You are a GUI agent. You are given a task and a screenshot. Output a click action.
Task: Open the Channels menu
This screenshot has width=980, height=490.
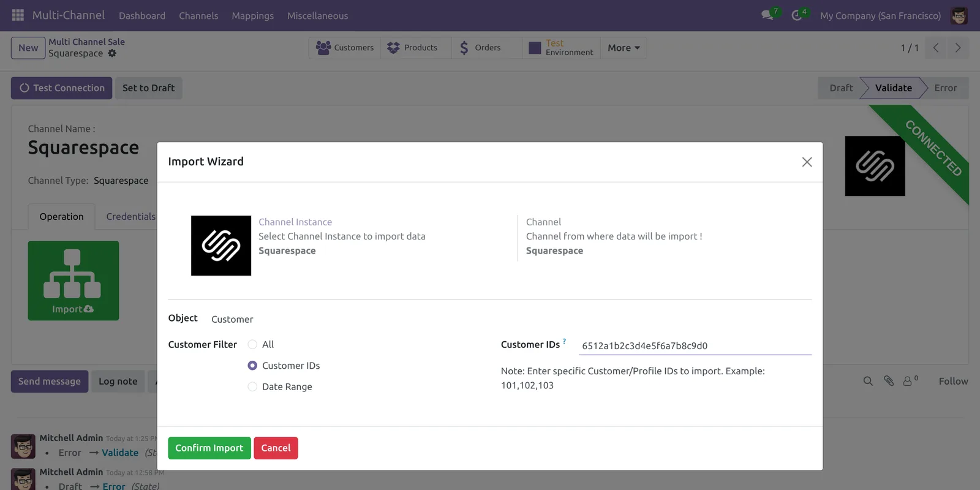(x=198, y=15)
